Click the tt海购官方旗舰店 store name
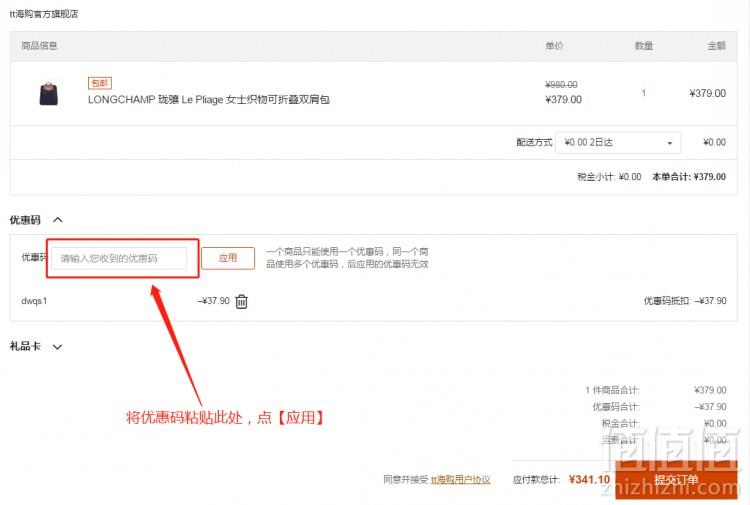The height and width of the screenshot is (505, 750). [44, 14]
